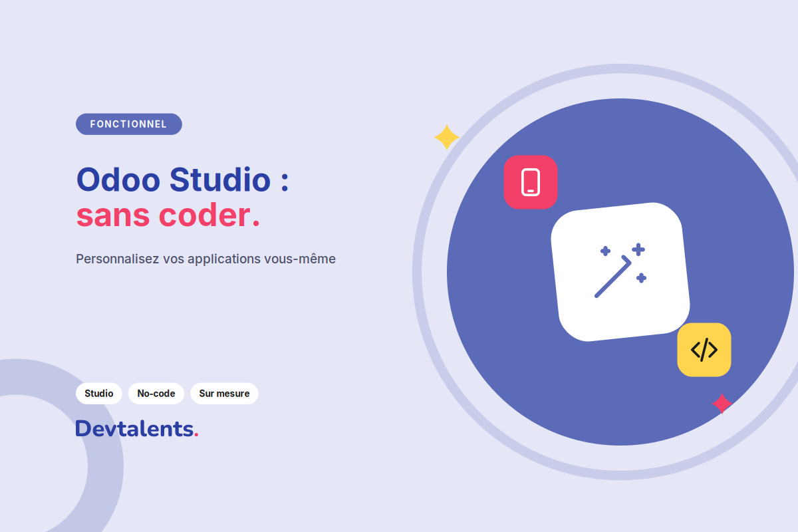Screen dimensions: 798x532
Task: Click the red smartphone icon tile
Action: [x=530, y=182]
